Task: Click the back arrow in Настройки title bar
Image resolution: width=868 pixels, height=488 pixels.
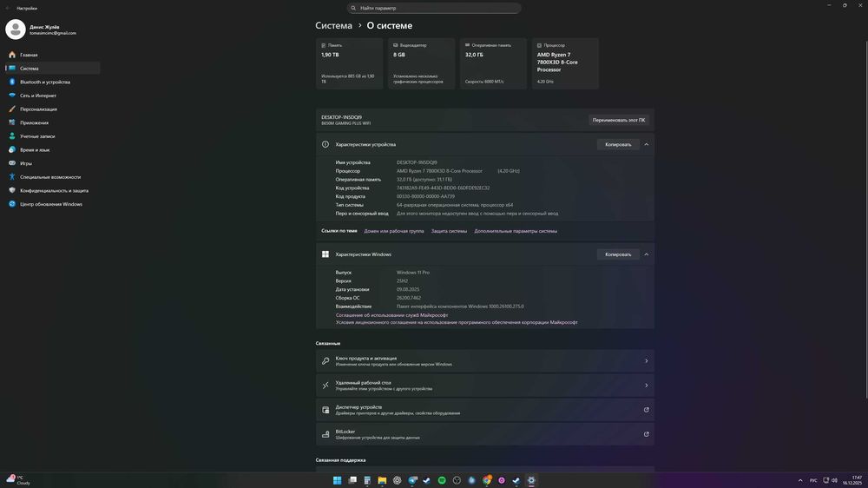Action: [8, 9]
